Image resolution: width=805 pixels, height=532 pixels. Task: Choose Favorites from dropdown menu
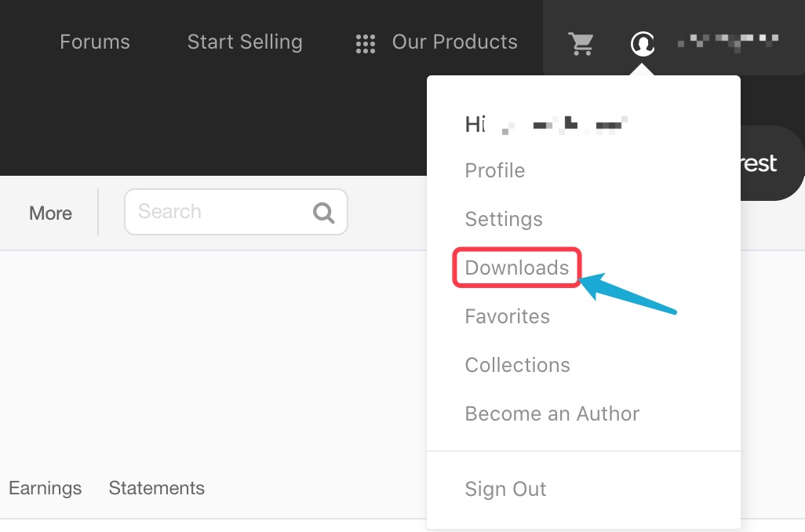point(507,316)
